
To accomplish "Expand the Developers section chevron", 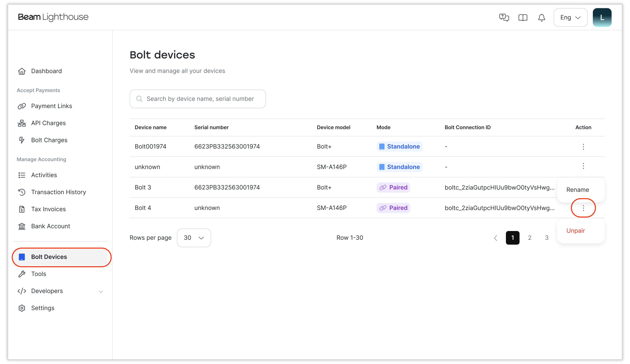I will pyautogui.click(x=101, y=292).
